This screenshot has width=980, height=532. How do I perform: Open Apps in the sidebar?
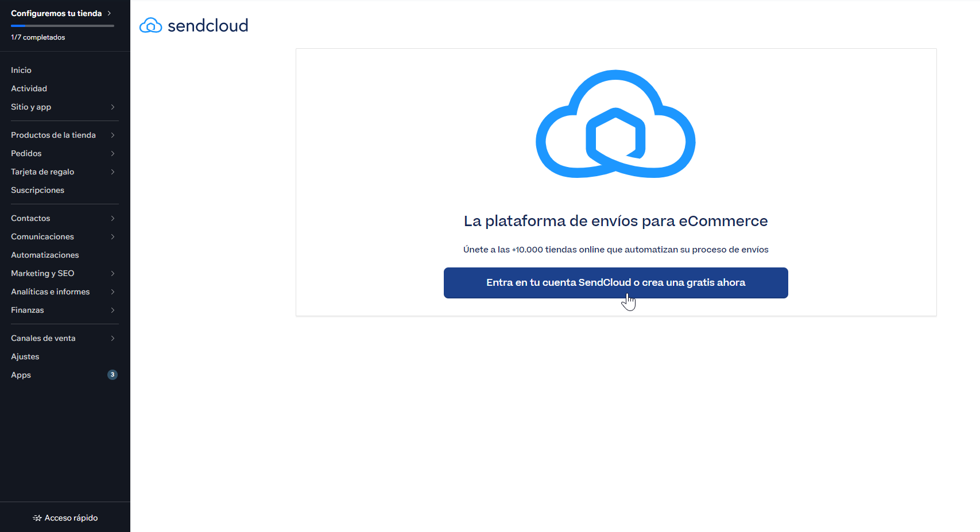pos(21,375)
